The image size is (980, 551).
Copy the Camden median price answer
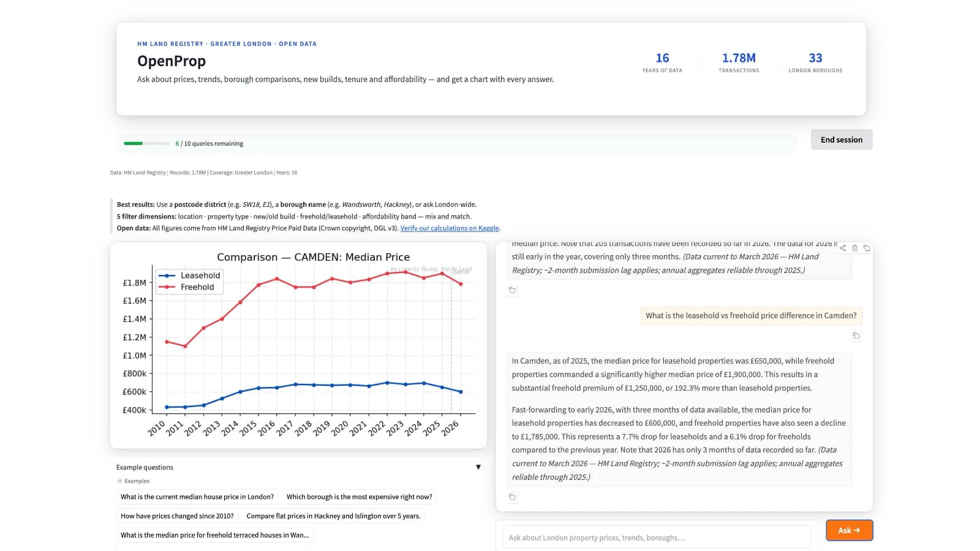pyautogui.click(x=512, y=497)
